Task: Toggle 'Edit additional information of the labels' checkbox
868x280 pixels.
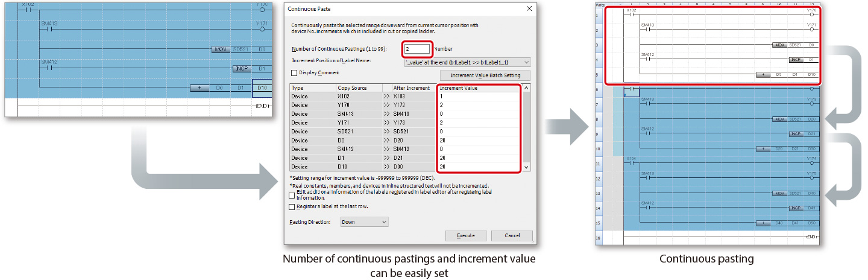Action: pos(292,195)
